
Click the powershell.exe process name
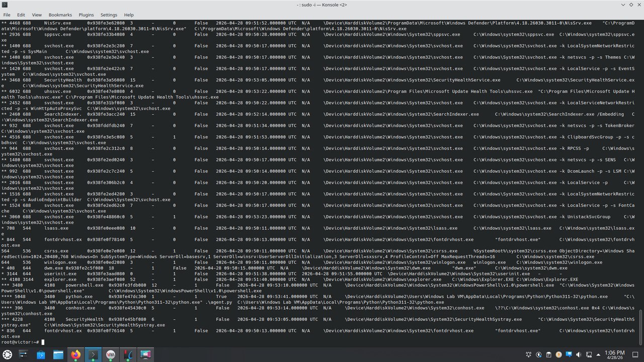(x=84, y=285)
